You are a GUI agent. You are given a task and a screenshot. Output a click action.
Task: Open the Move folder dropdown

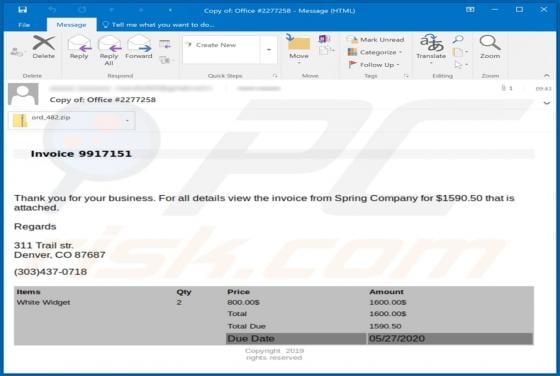click(299, 50)
